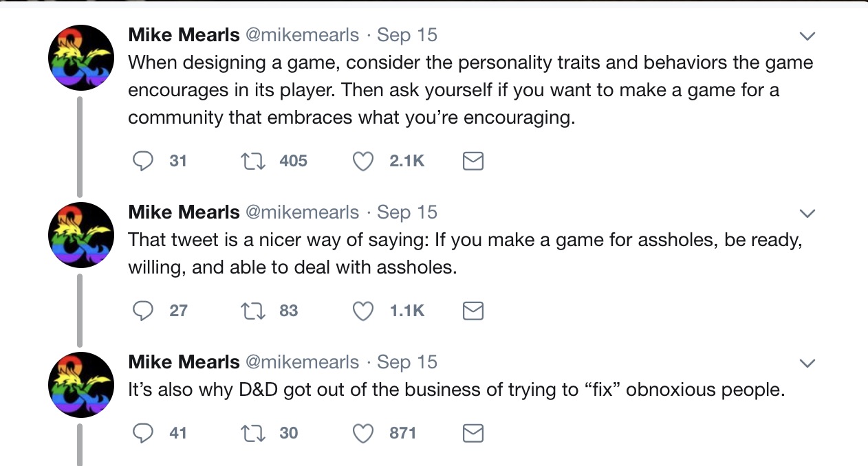Reply to the tweet about designing a game
The width and height of the screenshot is (868, 466).
point(142,162)
